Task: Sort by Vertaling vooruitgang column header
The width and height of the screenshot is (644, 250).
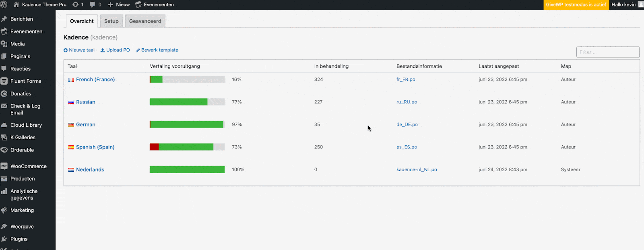Action: tap(175, 66)
